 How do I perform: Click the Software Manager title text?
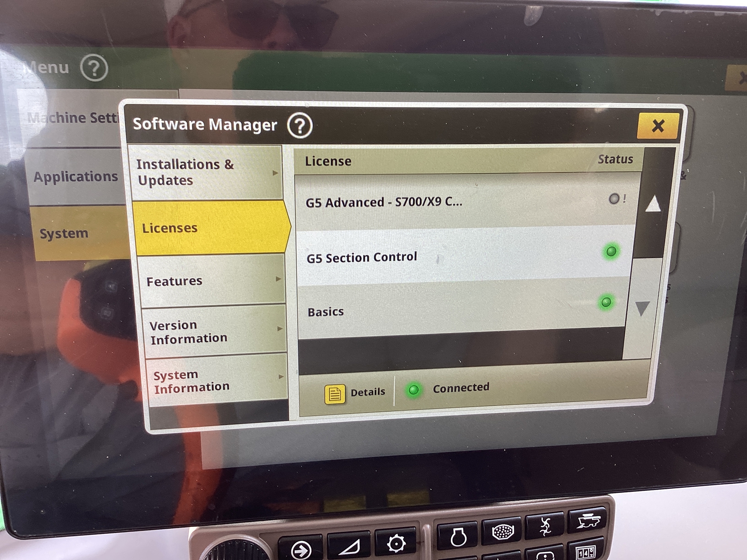[205, 125]
